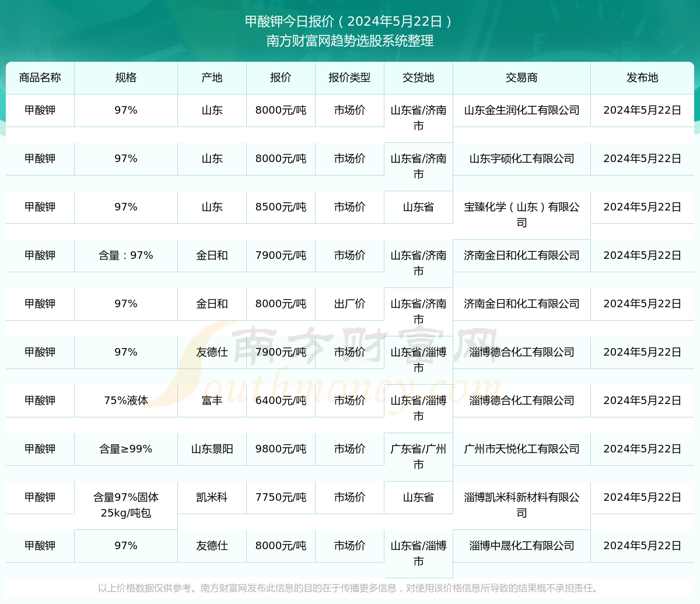Viewport: 700px width, 604px height.
Task: Select trader 广州市天悦化工有限公司
Action: click(x=521, y=449)
